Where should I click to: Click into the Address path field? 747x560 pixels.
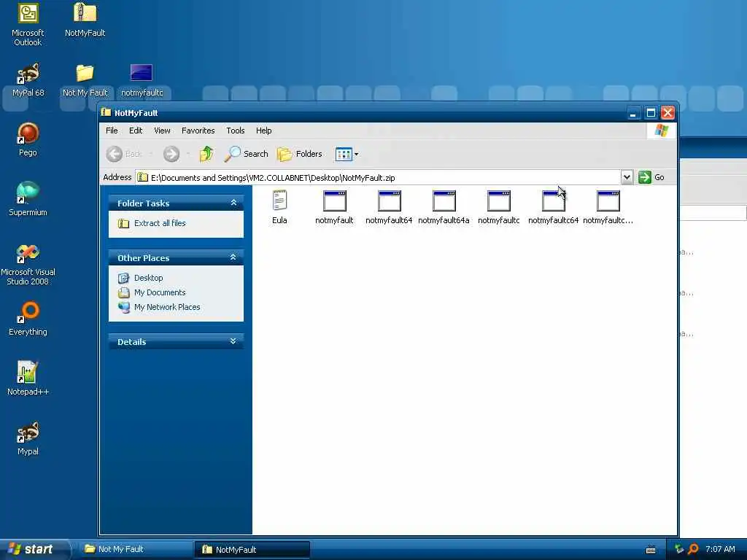point(378,178)
